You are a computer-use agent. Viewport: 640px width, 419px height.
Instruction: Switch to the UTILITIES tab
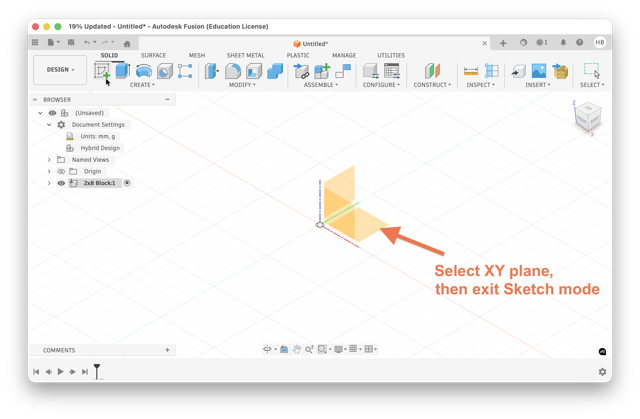tap(391, 55)
